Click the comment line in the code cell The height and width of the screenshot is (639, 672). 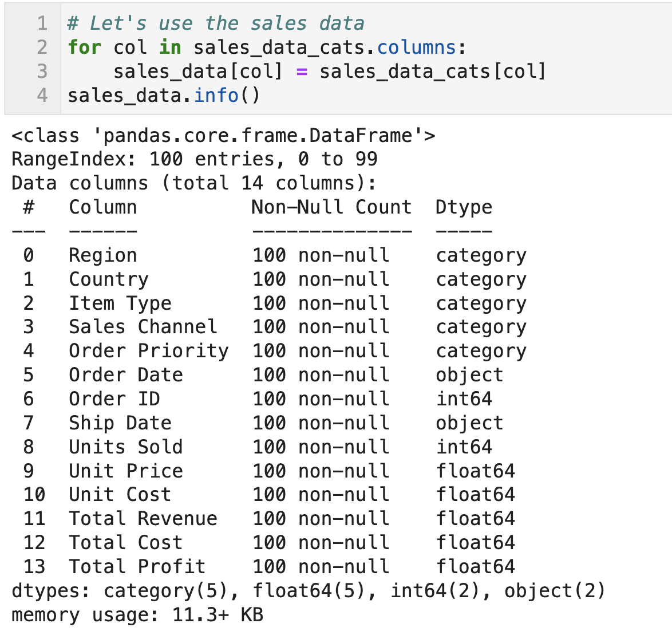click(216, 23)
